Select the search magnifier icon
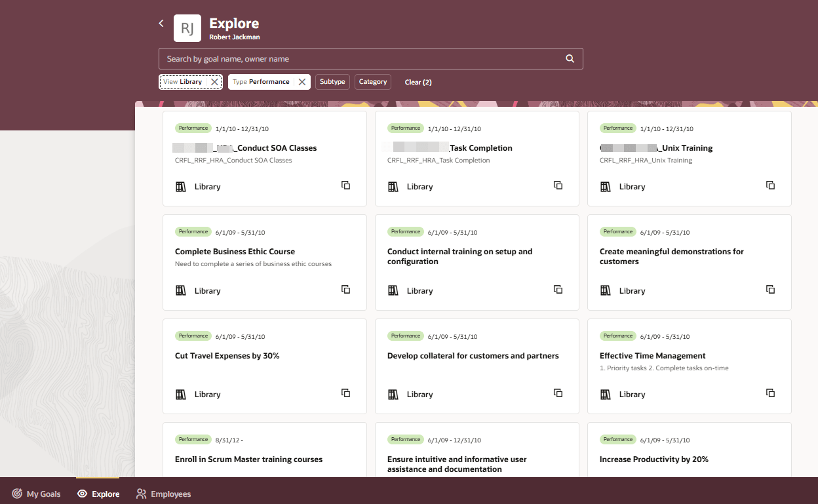Viewport: 818px width, 504px height. (570, 58)
